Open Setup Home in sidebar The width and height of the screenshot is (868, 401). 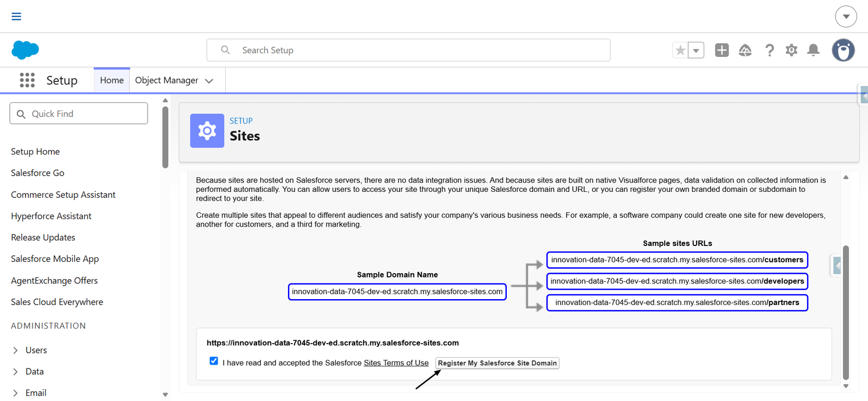pyautogui.click(x=35, y=152)
